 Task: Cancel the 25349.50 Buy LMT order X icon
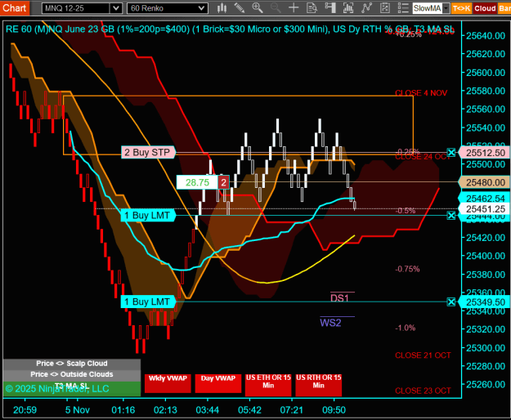point(451,302)
